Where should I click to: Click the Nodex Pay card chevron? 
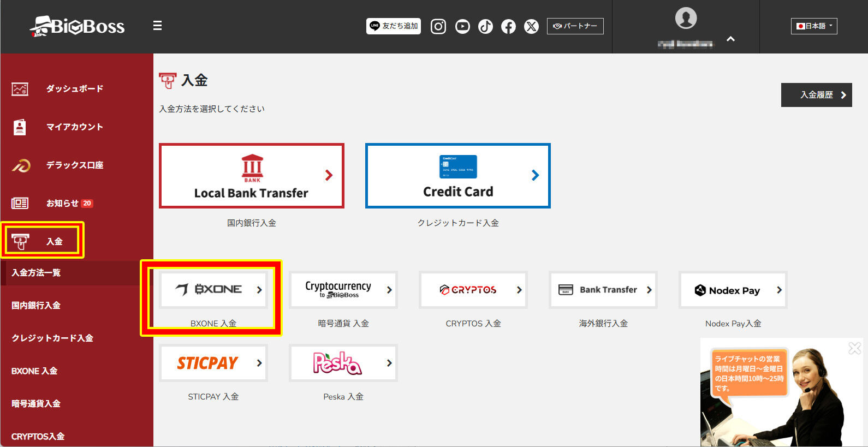(x=779, y=290)
